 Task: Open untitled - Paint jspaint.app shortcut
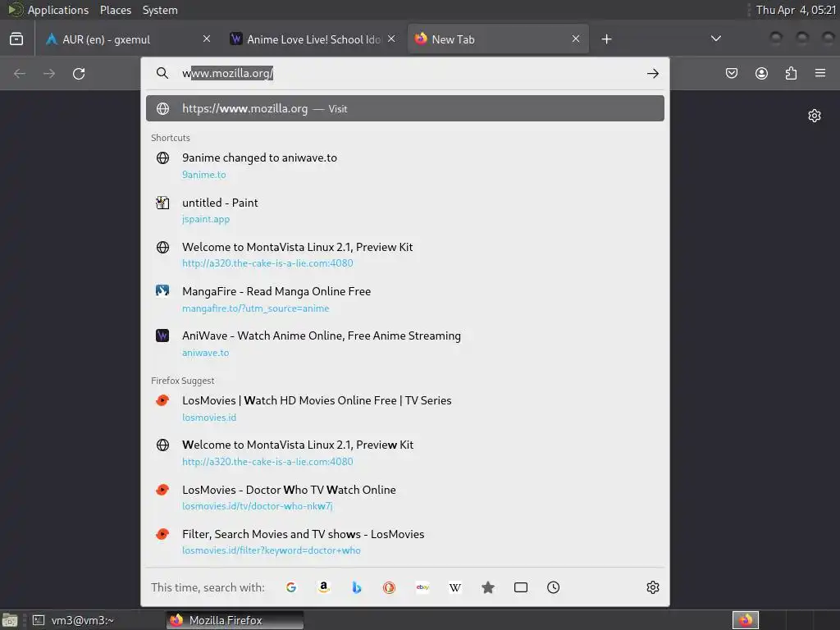click(405, 210)
